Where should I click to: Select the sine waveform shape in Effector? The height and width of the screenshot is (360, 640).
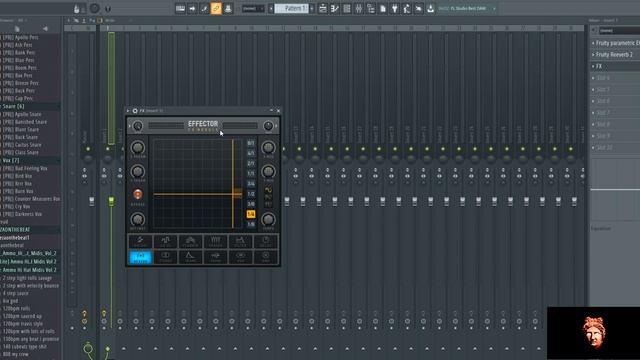pos(268,191)
